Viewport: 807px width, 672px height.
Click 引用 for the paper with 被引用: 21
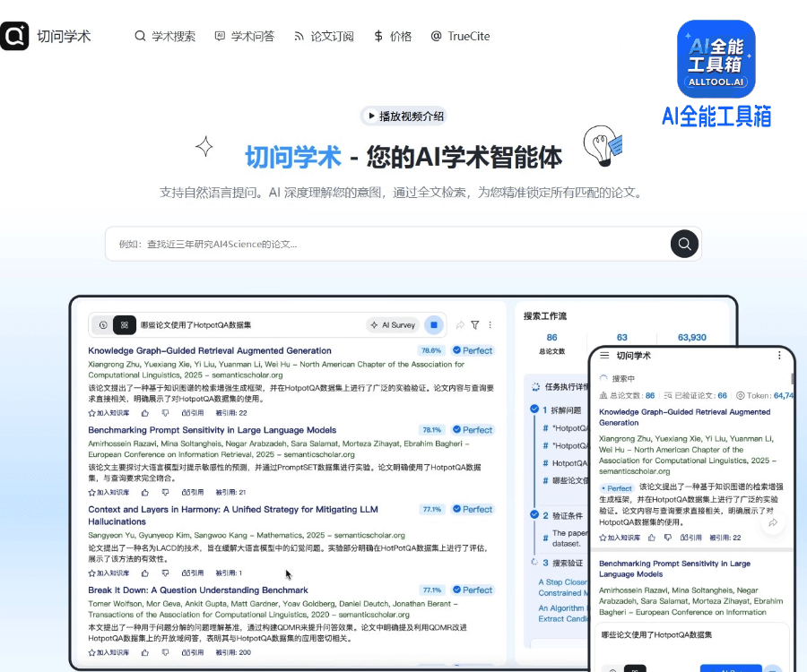pyautogui.click(x=193, y=492)
